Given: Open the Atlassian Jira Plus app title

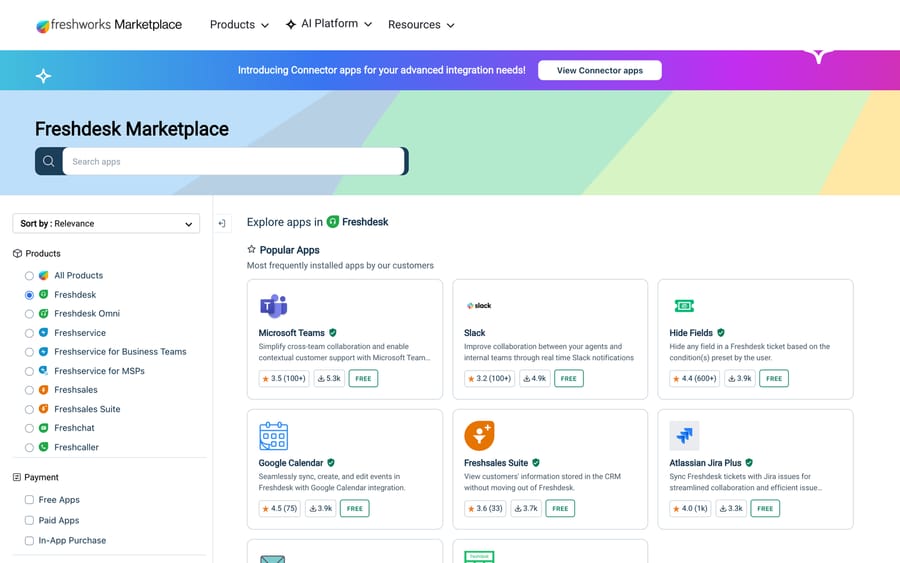Looking at the screenshot, I should point(705,463).
